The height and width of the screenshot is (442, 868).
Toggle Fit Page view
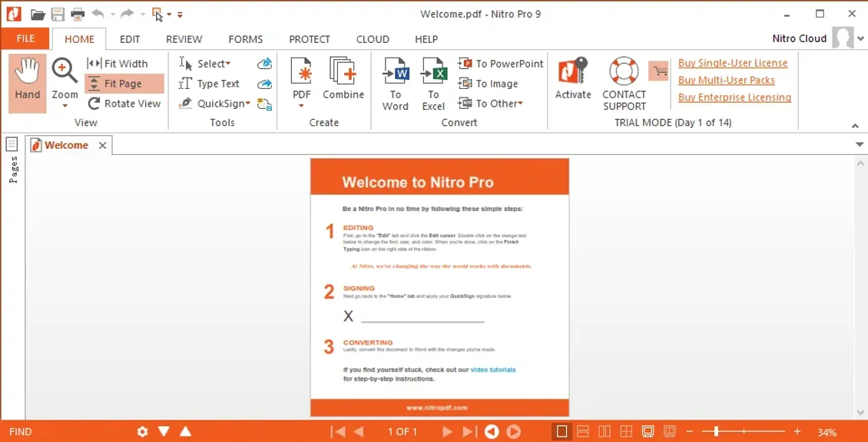pyautogui.click(x=124, y=84)
